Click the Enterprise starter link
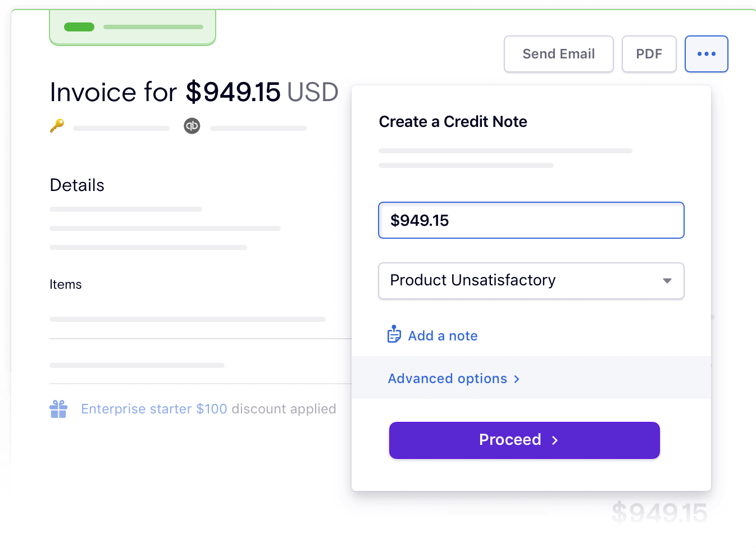The height and width of the screenshot is (555, 756). 136,408
